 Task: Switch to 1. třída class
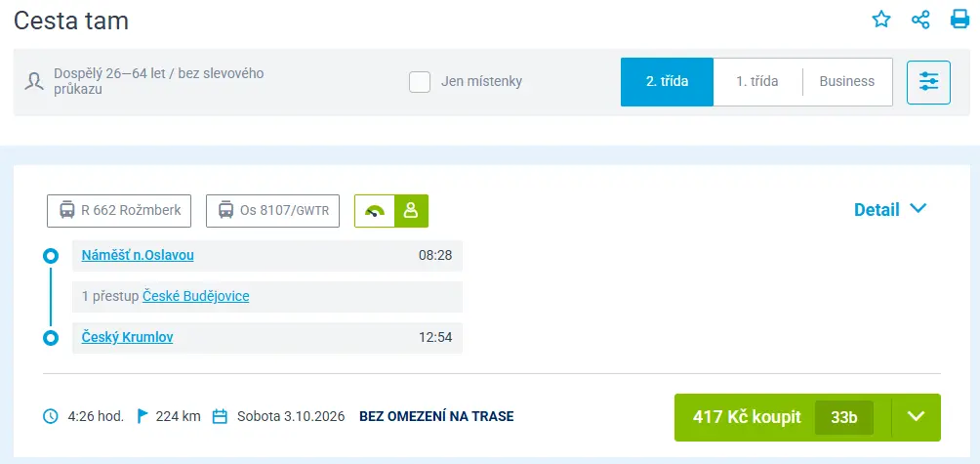756,82
